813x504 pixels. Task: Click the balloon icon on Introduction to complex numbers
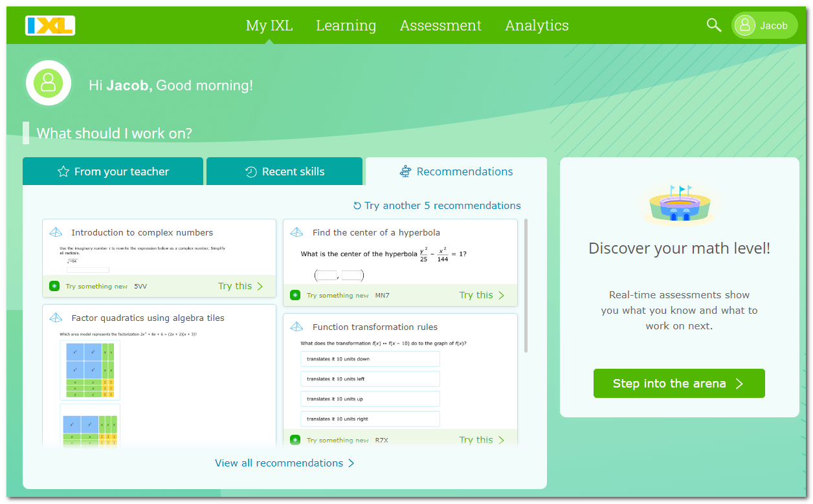point(54,231)
